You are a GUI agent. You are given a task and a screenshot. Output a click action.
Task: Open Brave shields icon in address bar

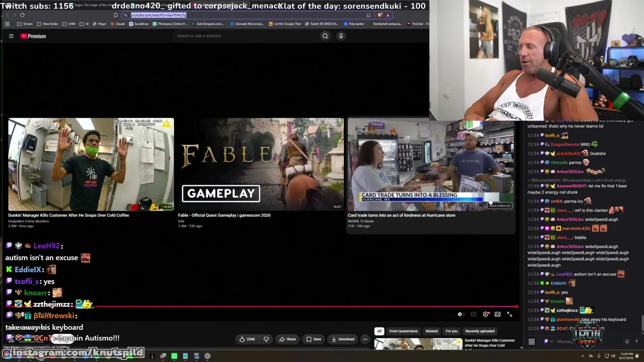(380, 15)
